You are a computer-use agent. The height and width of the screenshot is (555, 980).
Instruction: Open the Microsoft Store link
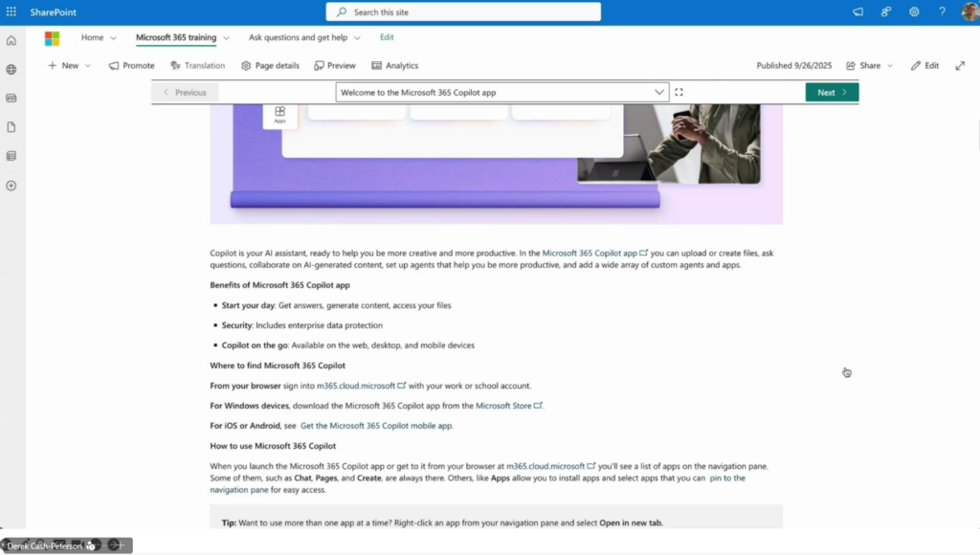509,406
